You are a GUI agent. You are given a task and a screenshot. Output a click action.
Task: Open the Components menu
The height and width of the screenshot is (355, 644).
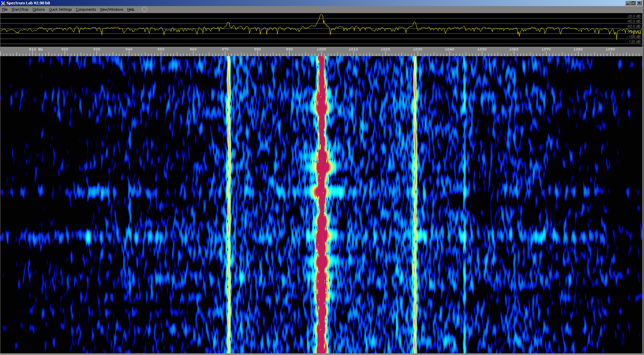[x=86, y=9]
